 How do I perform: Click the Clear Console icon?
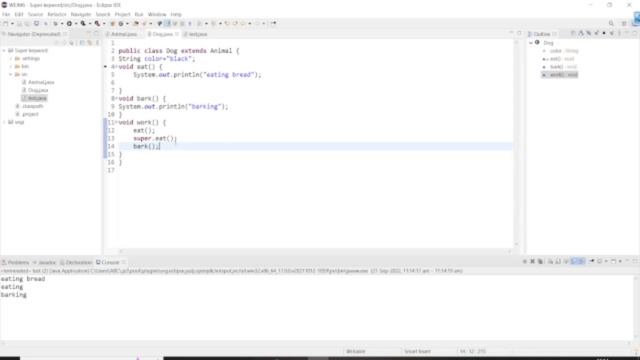pos(550,261)
